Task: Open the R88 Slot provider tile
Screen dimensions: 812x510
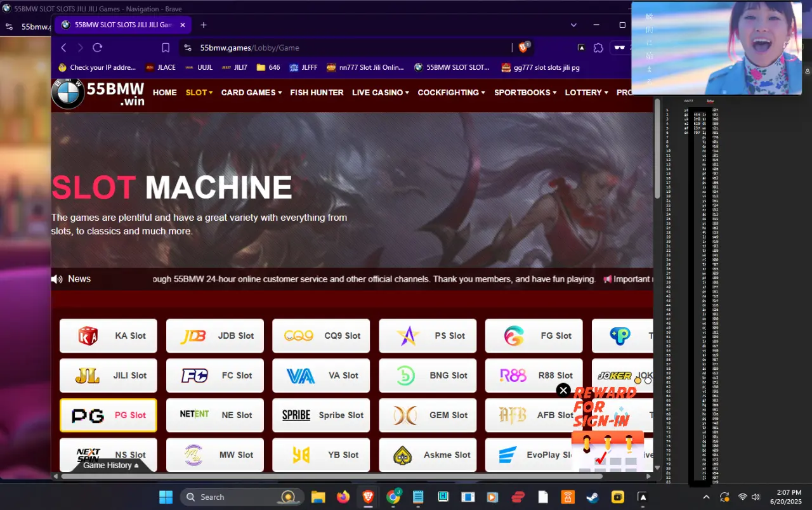Action: coord(534,376)
